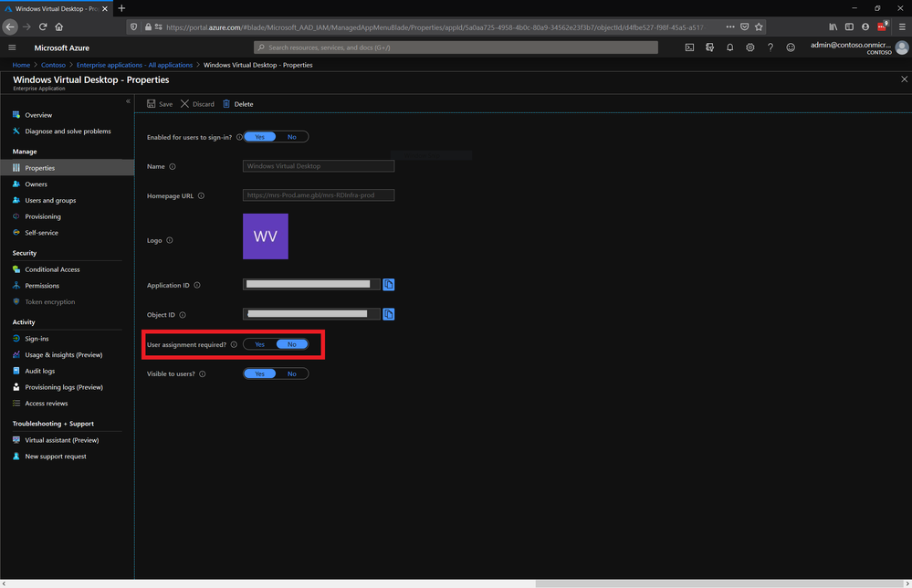
Task: Open the portal Settings gear
Action: point(750,47)
